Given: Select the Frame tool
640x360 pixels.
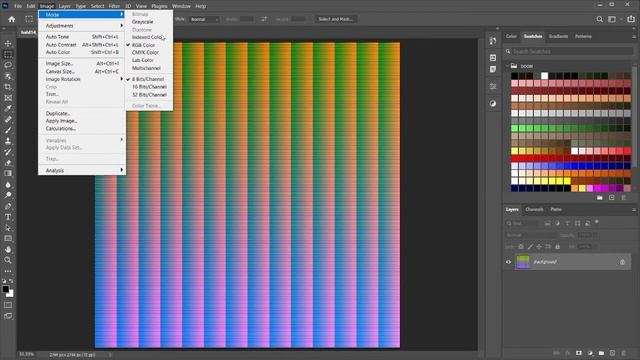Looking at the screenshot, I should click(8, 98).
